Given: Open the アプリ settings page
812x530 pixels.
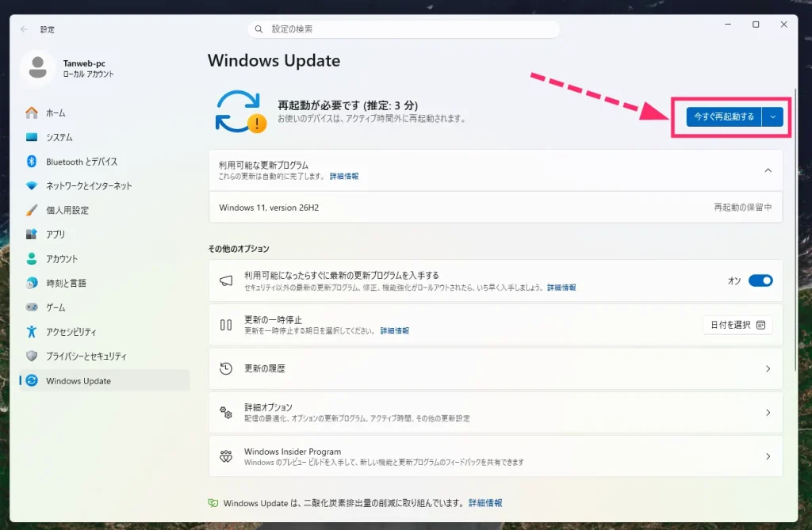Looking at the screenshot, I should 105,234.
